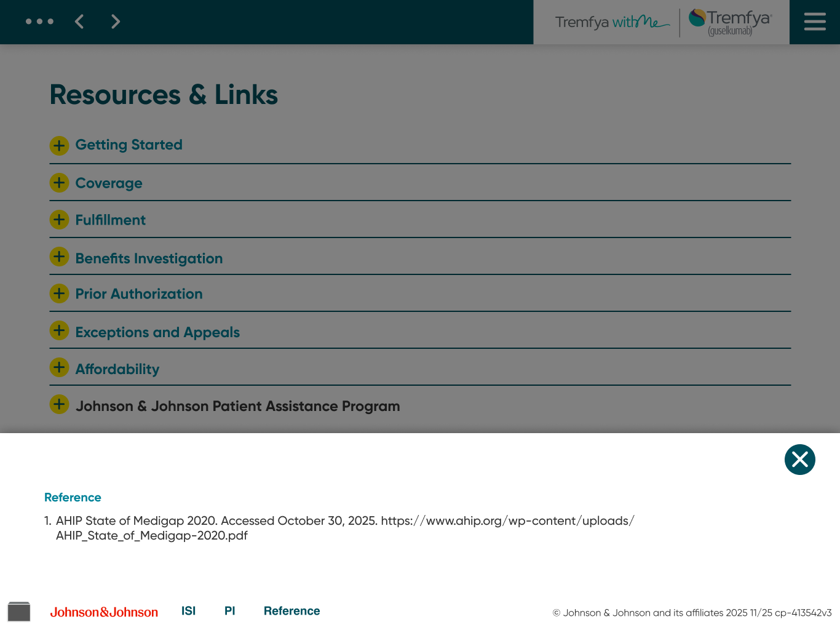Click the Affordability heading text
Screen dimensions: 840x630
(117, 369)
